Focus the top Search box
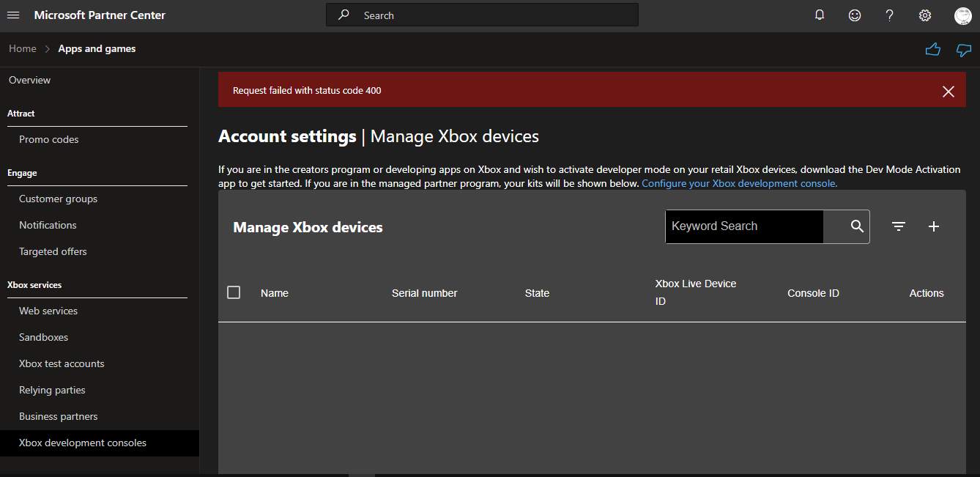 point(482,15)
